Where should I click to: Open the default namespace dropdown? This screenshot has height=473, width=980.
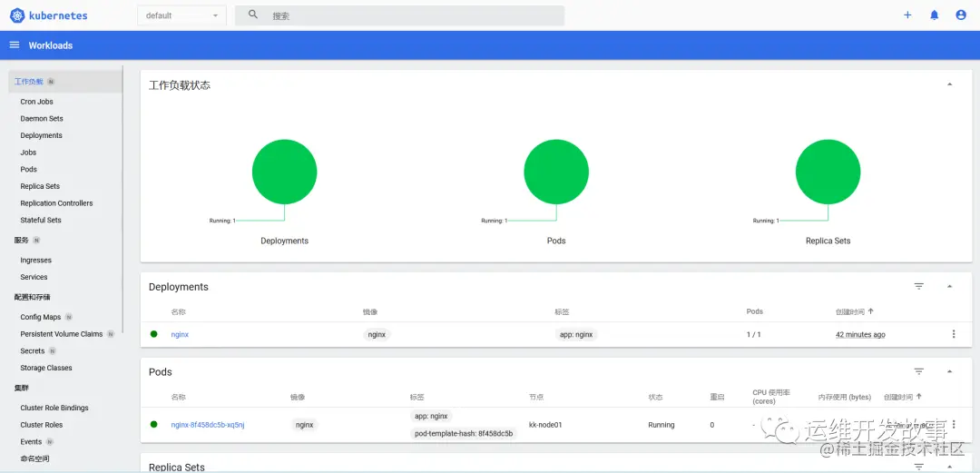[x=181, y=15]
